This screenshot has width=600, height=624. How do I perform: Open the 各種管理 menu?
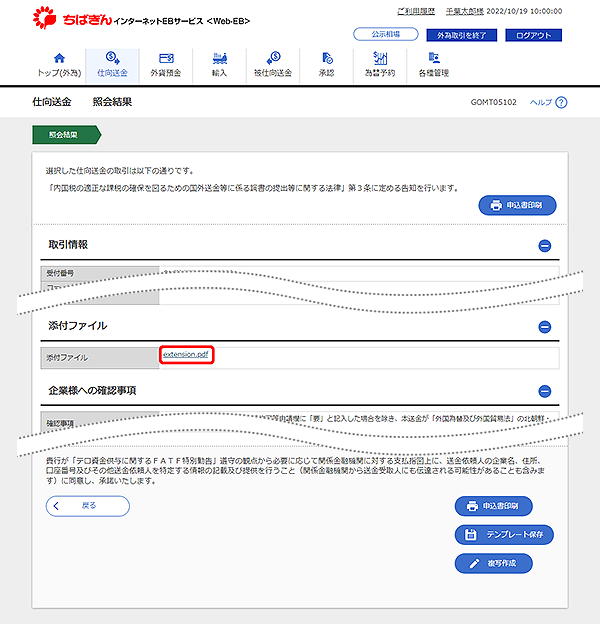pyautogui.click(x=434, y=65)
